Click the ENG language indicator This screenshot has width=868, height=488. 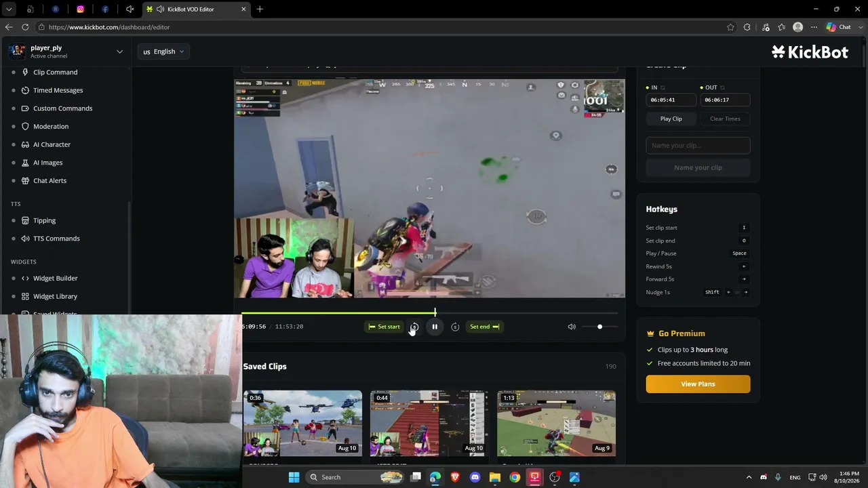click(x=795, y=477)
